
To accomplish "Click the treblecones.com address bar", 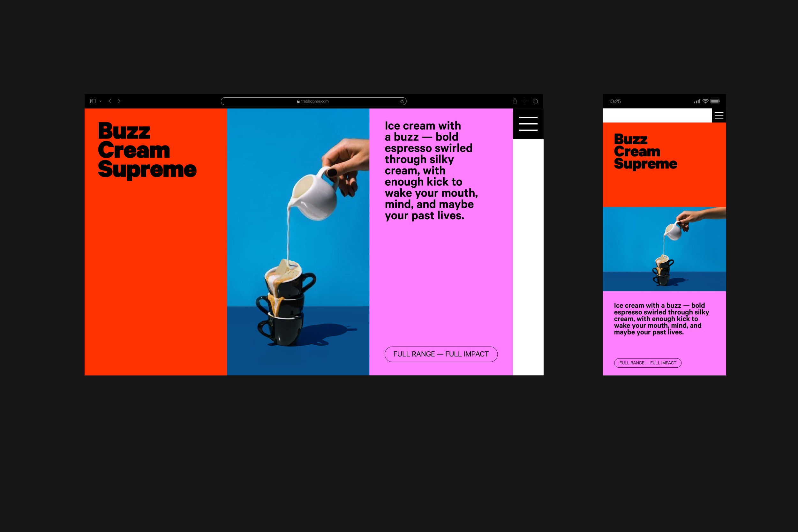I will (339, 101).
